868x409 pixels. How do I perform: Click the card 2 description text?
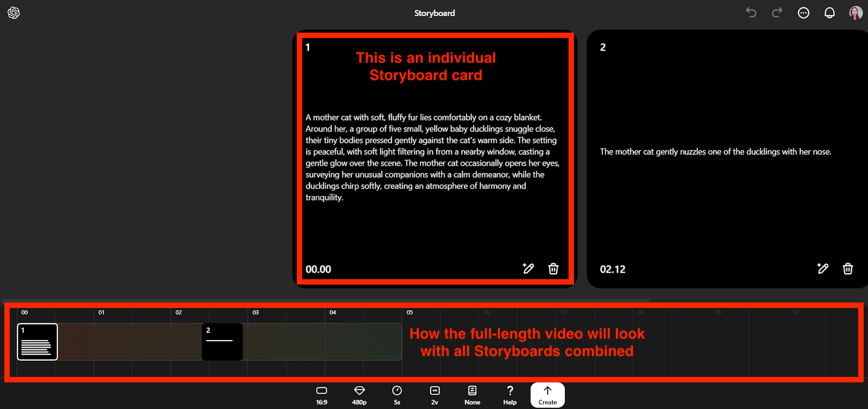[715, 152]
